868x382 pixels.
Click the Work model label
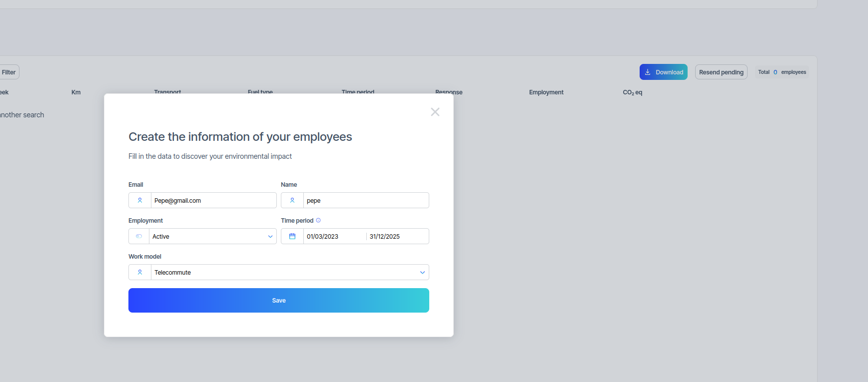[145, 256]
